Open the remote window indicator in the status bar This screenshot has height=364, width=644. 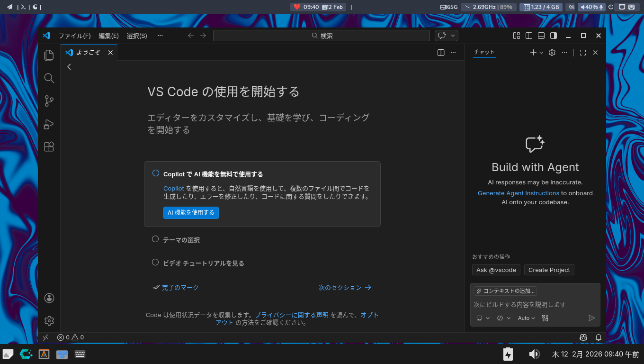point(45,337)
